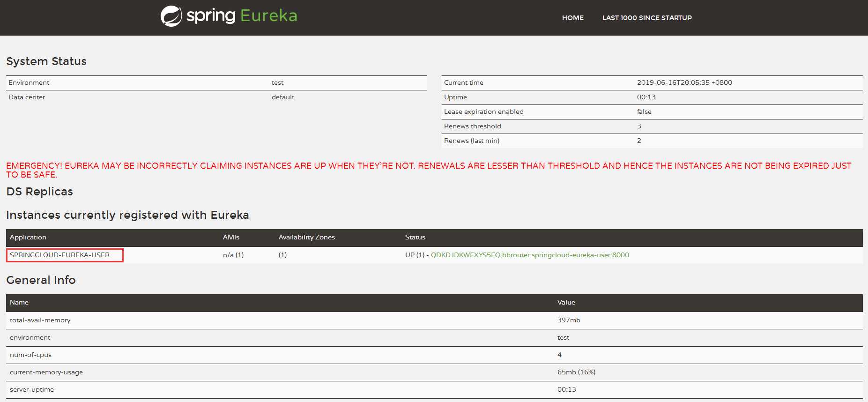Image resolution: width=868 pixels, height=402 pixels.
Task: Click the Value column header
Action: [566, 302]
